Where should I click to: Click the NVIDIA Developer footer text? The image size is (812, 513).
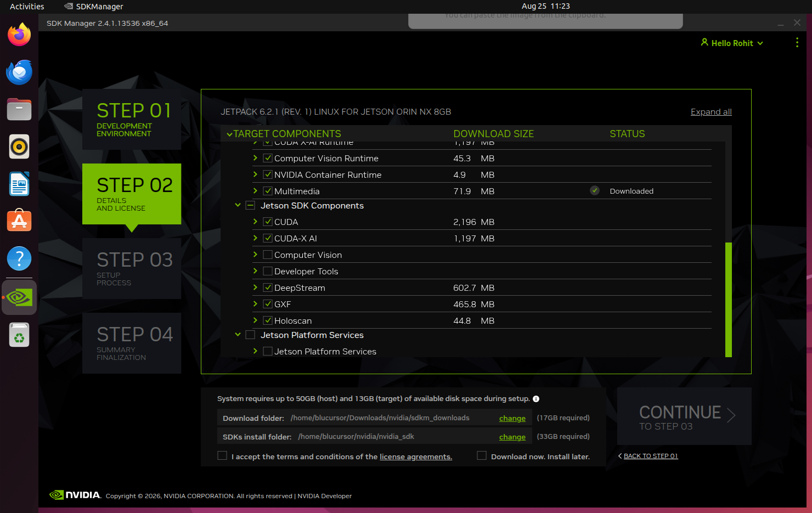coord(325,496)
